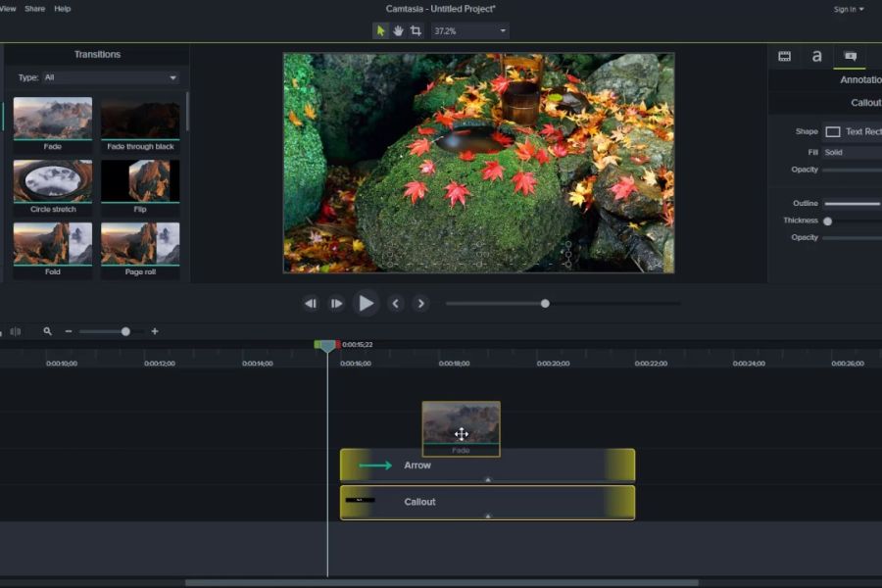Choose the crop tool
Screen dimensions: 882x588
416,31
